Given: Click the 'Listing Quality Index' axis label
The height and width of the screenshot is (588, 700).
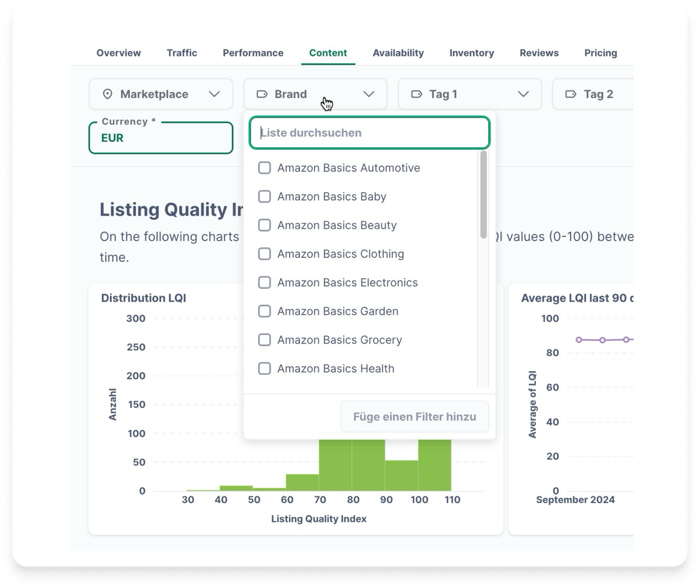Looking at the screenshot, I should click(319, 519).
